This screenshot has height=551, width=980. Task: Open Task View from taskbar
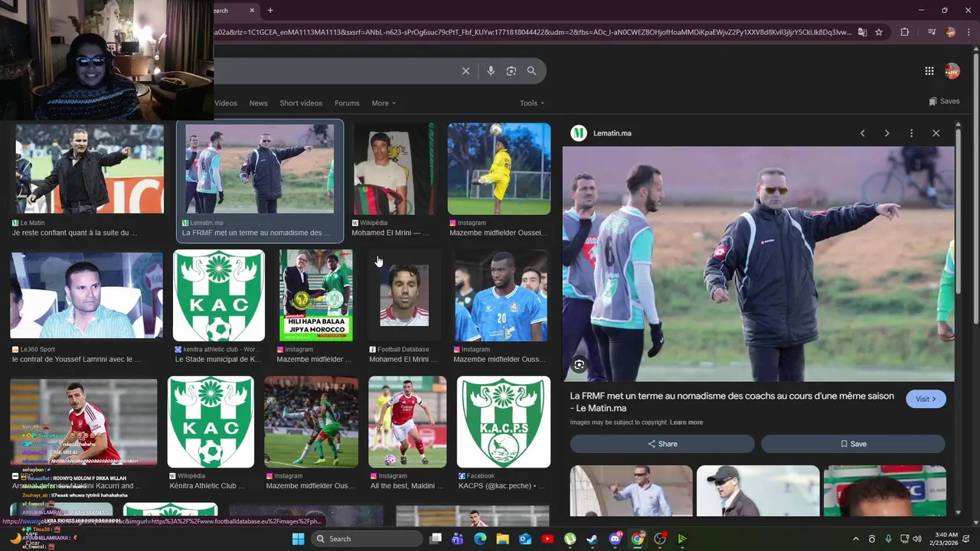coord(436,539)
